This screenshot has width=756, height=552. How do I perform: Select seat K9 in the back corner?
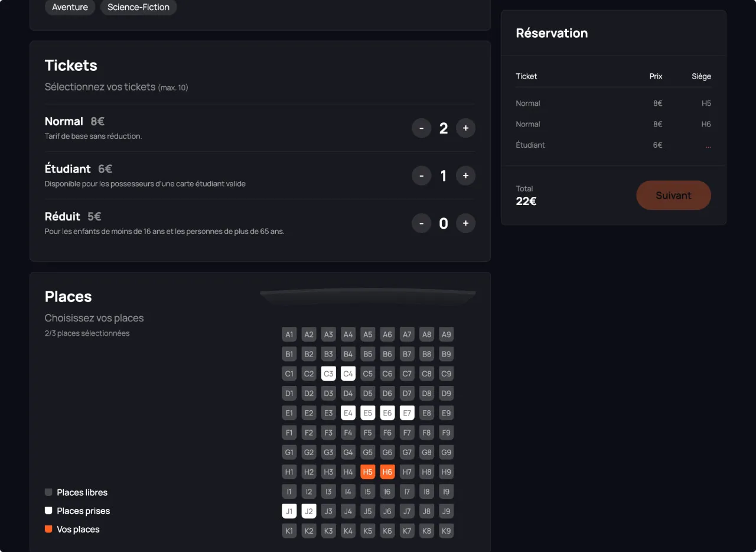tap(446, 531)
